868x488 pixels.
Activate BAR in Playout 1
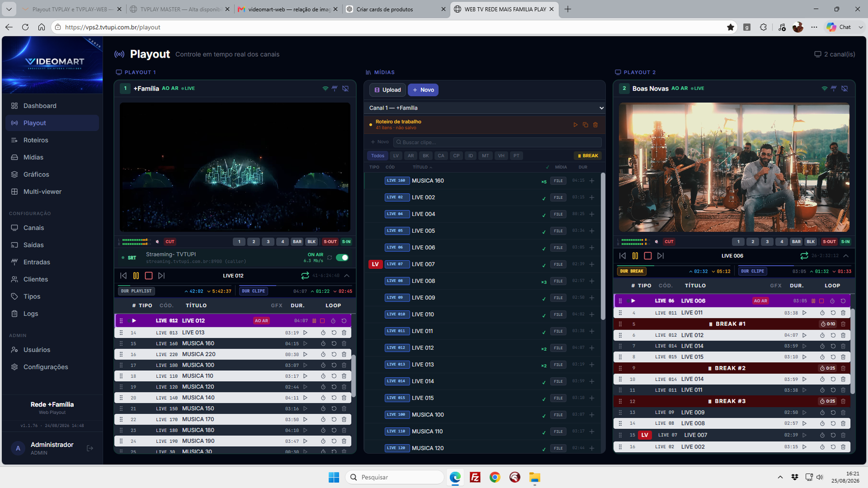(x=297, y=242)
